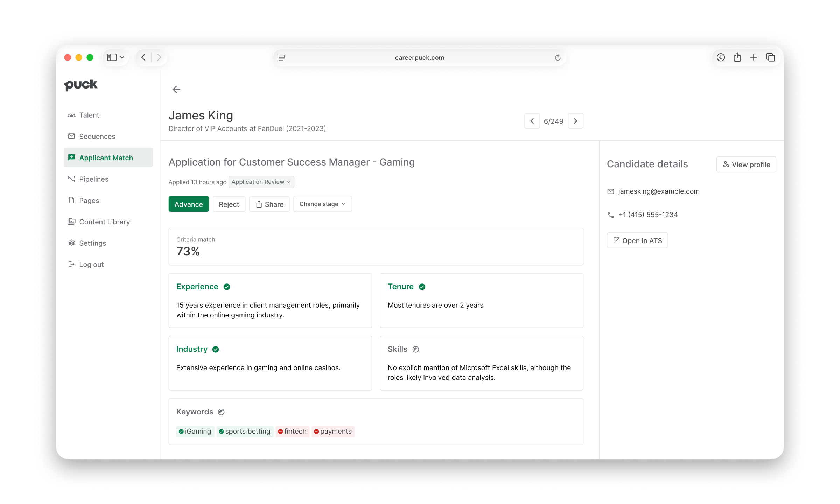Expand the sidebar toggle dropdown arrow
This screenshot has width=840, height=504.
pyautogui.click(x=122, y=57)
